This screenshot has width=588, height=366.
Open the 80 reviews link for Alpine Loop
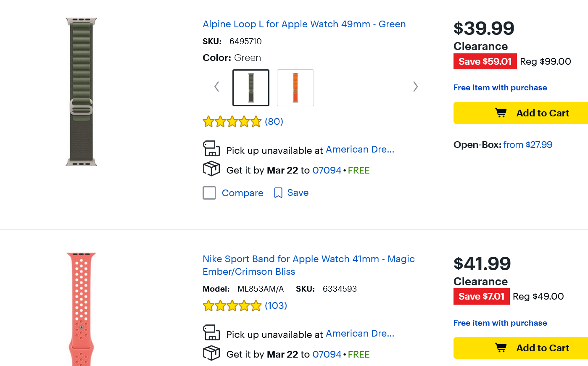click(274, 122)
